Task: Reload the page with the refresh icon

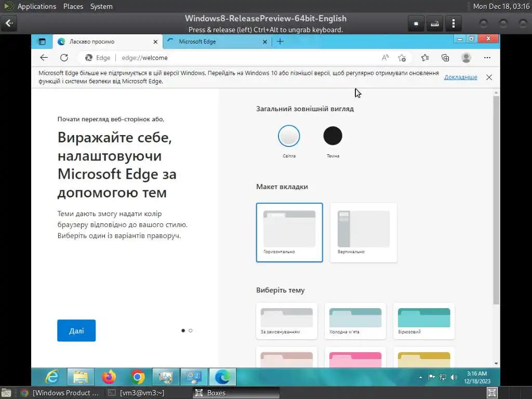Action: point(64,58)
